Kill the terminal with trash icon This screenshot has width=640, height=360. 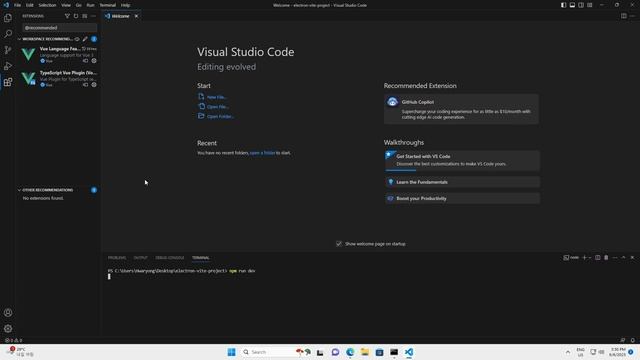click(606, 258)
